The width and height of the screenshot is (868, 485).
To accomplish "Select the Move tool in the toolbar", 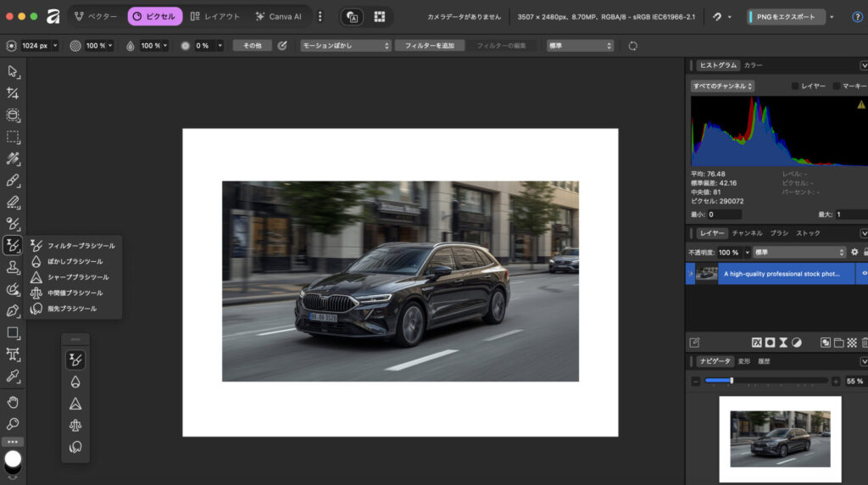I will (13, 71).
